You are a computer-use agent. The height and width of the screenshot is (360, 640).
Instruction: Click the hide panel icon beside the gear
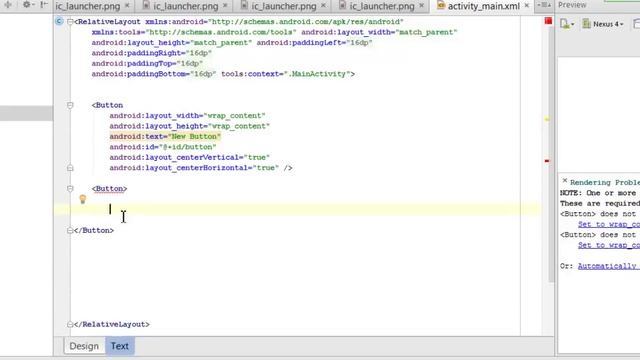click(x=44, y=5)
